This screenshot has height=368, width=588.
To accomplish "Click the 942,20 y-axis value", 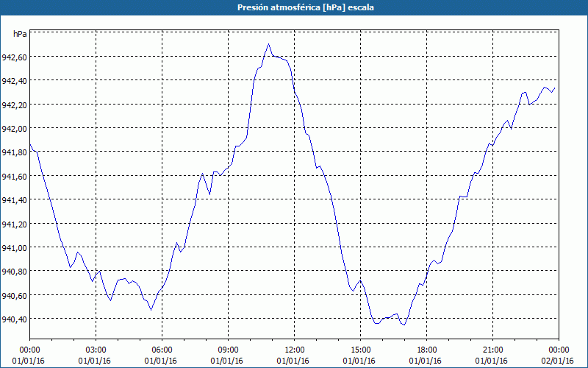I will pyautogui.click(x=14, y=105).
